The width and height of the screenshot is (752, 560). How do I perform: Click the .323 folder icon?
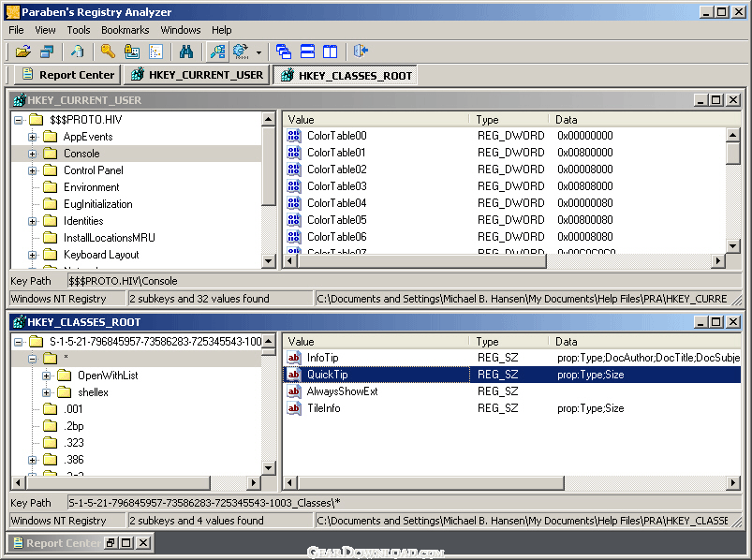[51, 443]
